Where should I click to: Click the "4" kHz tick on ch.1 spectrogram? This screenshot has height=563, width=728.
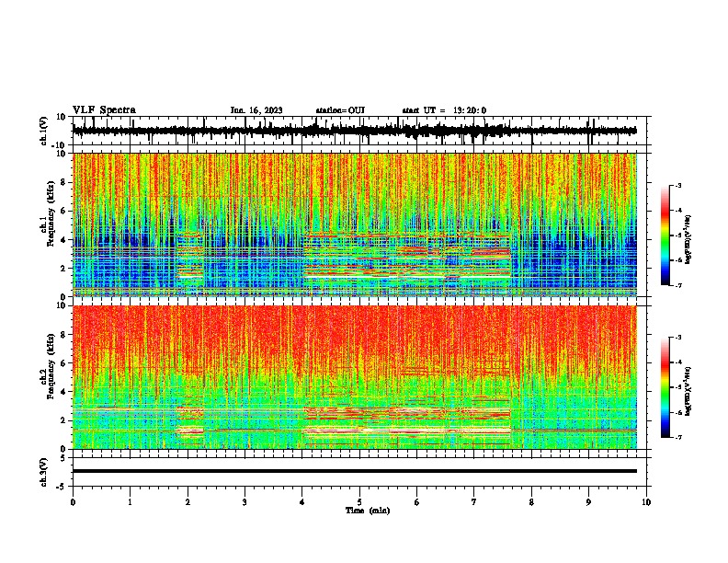click(x=64, y=240)
